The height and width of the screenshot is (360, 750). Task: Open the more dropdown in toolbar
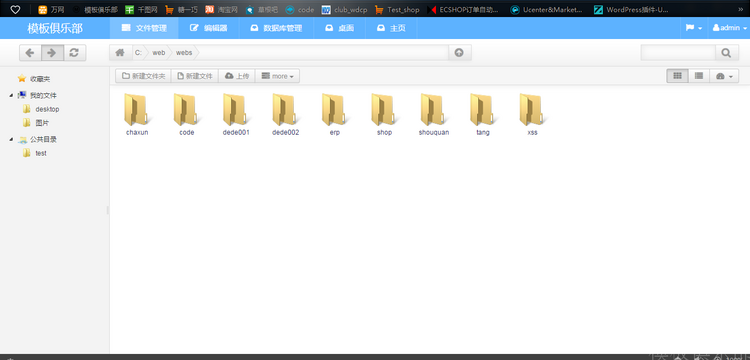pyautogui.click(x=277, y=76)
